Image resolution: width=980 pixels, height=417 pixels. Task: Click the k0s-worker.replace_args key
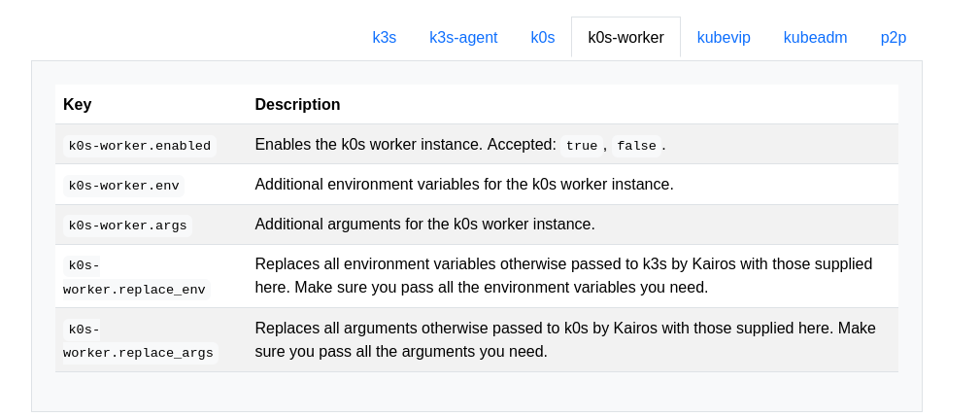point(138,340)
